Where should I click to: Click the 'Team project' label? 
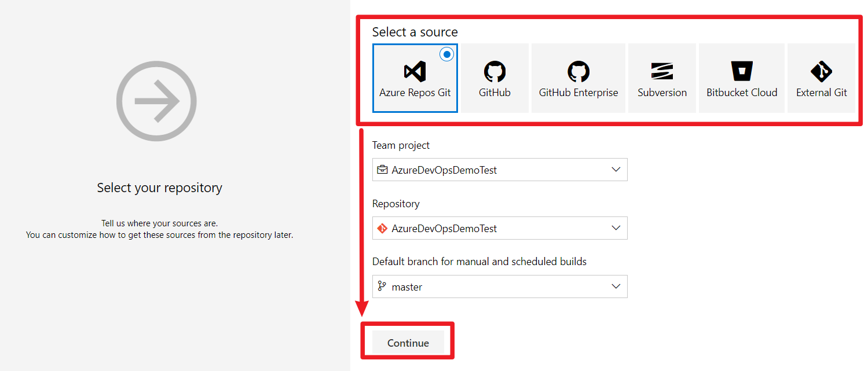(x=401, y=145)
